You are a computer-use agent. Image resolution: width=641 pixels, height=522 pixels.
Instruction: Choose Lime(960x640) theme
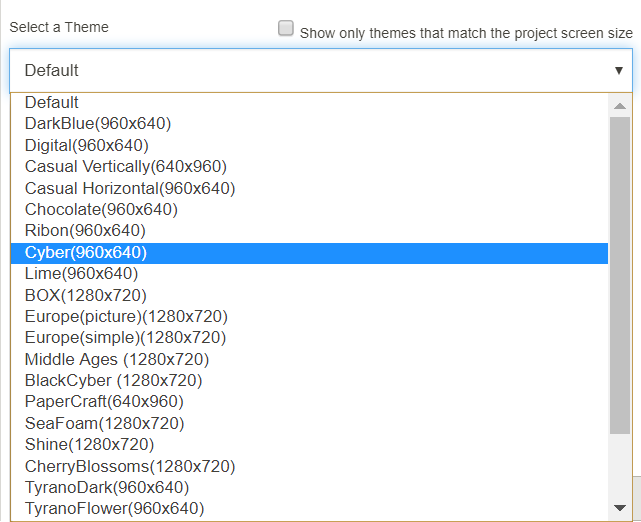point(309,273)
